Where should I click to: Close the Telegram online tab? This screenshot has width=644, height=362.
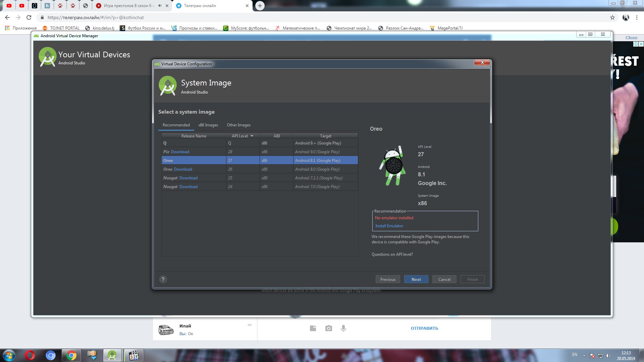point(247,6)
